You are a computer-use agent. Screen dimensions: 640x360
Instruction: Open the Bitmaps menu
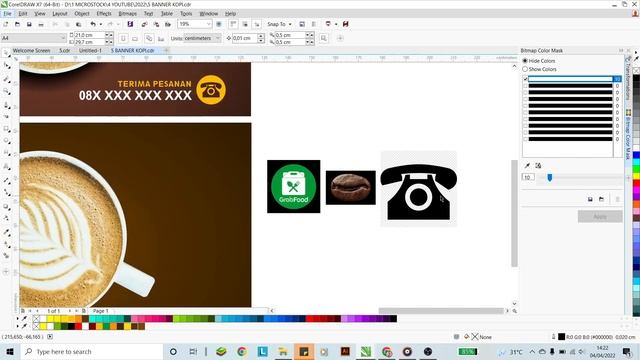tap(128, 13)
